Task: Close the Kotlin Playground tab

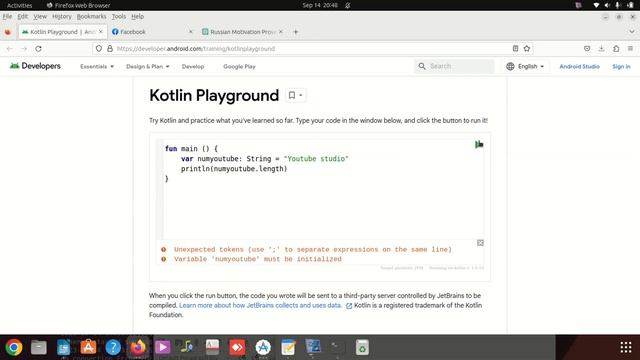Action: pos(101,32)
